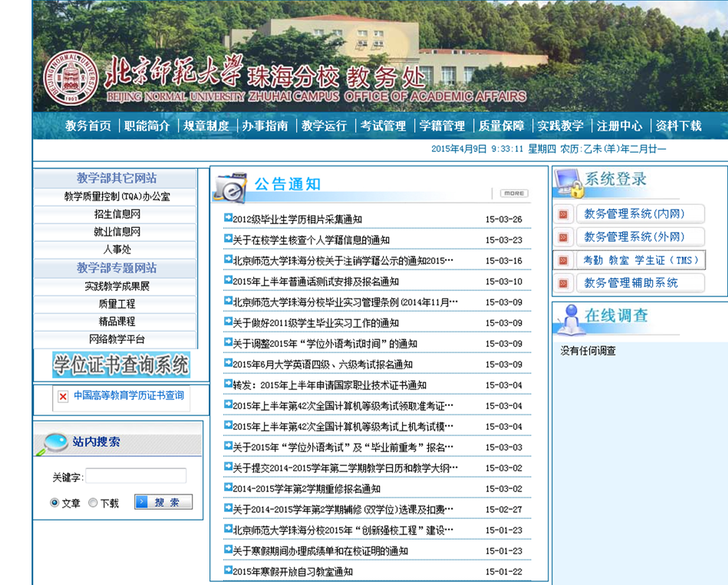Click the 没有任何调查 text
This screenshot has width=728, height=585.
tap(588, 351)
